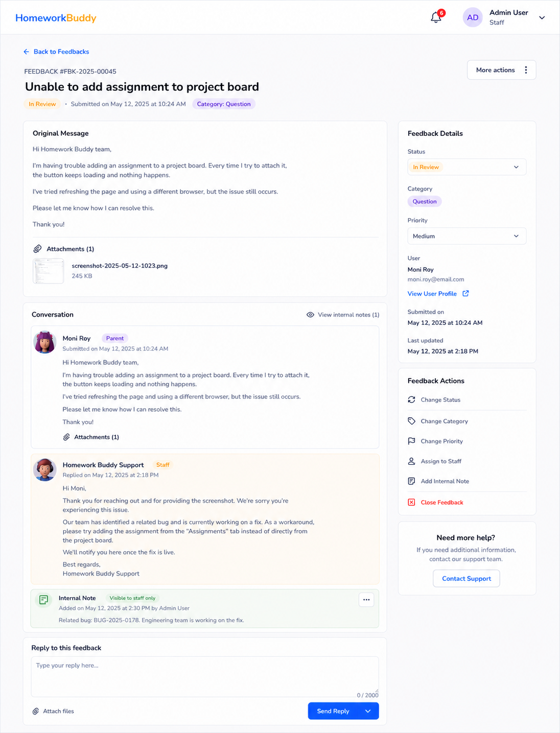This screenshot has height=733, width=560.
Task: Click the Contact Support button
Action: click(x=466, y=578)
